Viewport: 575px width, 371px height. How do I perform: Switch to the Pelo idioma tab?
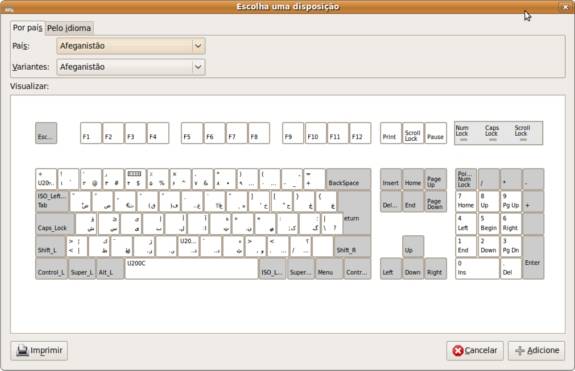69,28
